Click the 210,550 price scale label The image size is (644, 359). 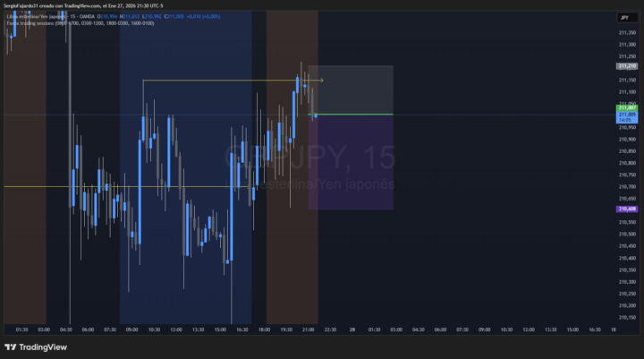[x=627, y=222]
